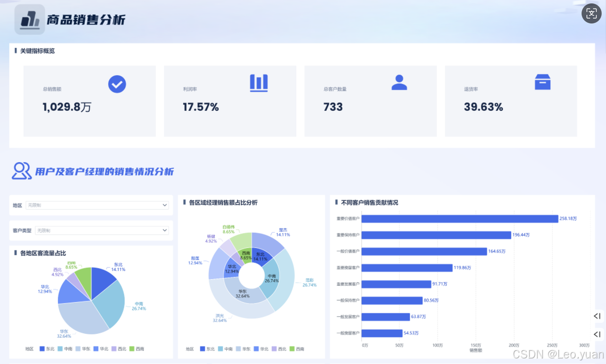The height and width of the screenshot is (364, 606).
Task: Toggle 华东 in the 各区域经理销售额 donut legend
Action: pyautogui.click(x=243, y=349)
